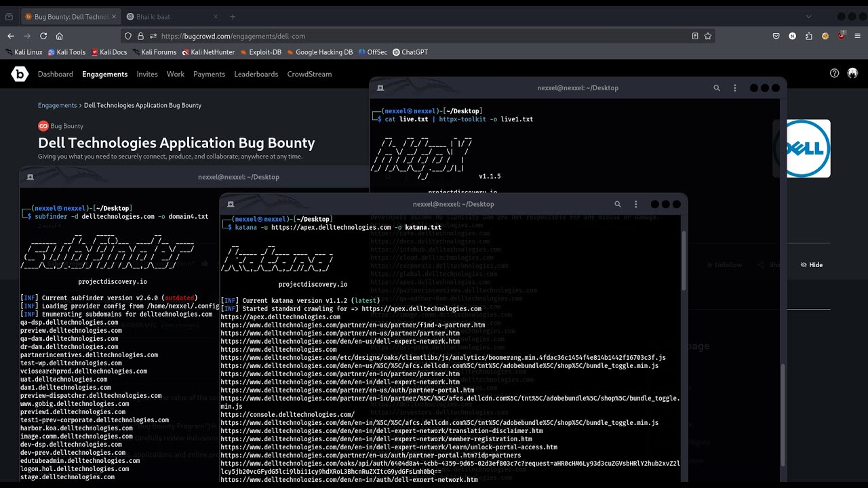Reload the page with the refresh icon
868x488 pixels.
click(43, 36)
